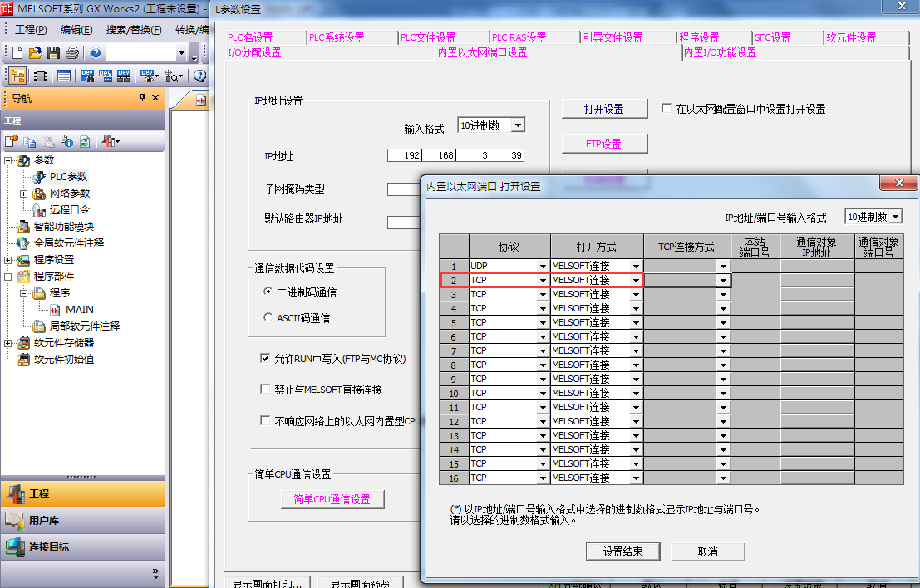Click the green refresh icon in navigation toolbar

[x=85, y=141]
